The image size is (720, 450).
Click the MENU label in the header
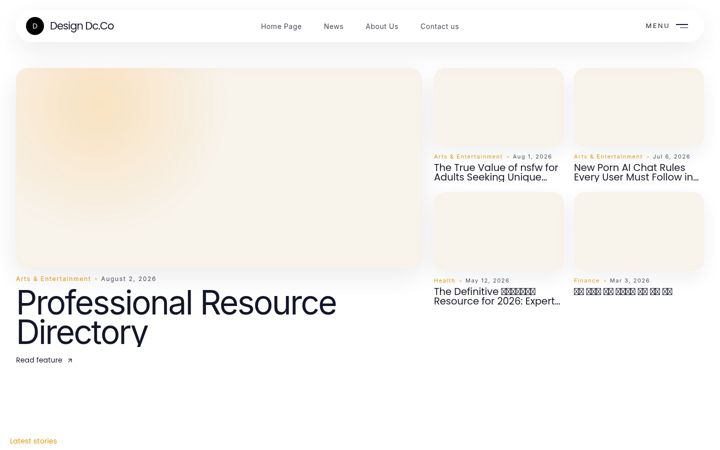click(x=658, y=26)
